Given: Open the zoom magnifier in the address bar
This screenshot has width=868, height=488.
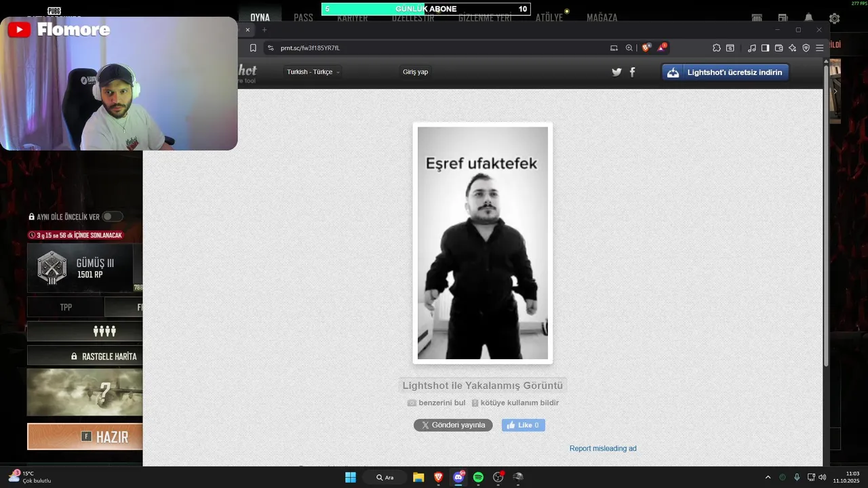Looking at the screenshot, I should (629, 48).
